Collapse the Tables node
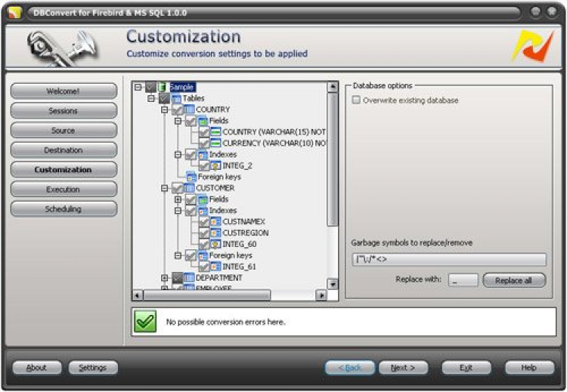The height and width of the screenshot is (392, 567). click(x=151, y=98)
